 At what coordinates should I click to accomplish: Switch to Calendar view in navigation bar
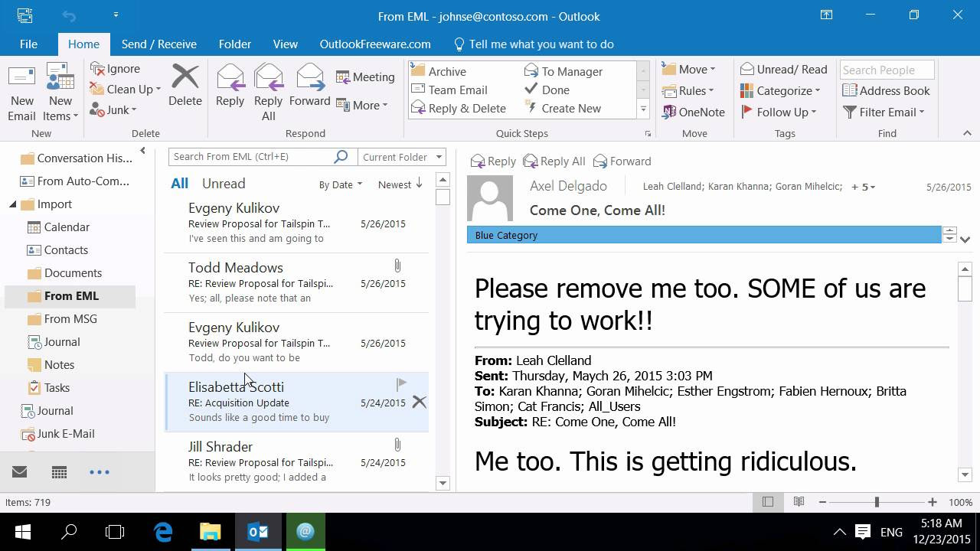click(x=59, y=472)
